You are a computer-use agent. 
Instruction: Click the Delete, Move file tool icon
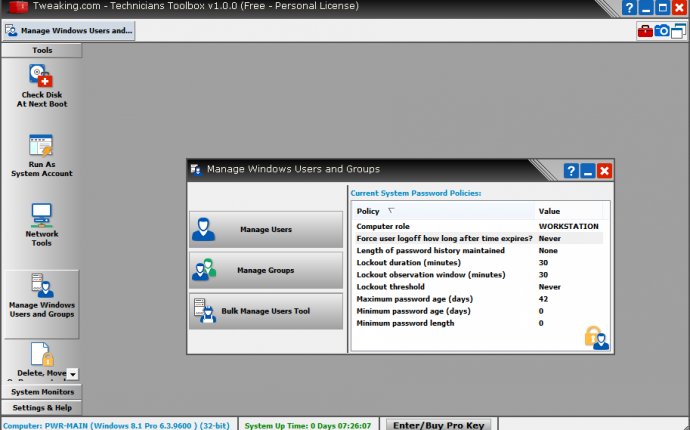point(41,360)
